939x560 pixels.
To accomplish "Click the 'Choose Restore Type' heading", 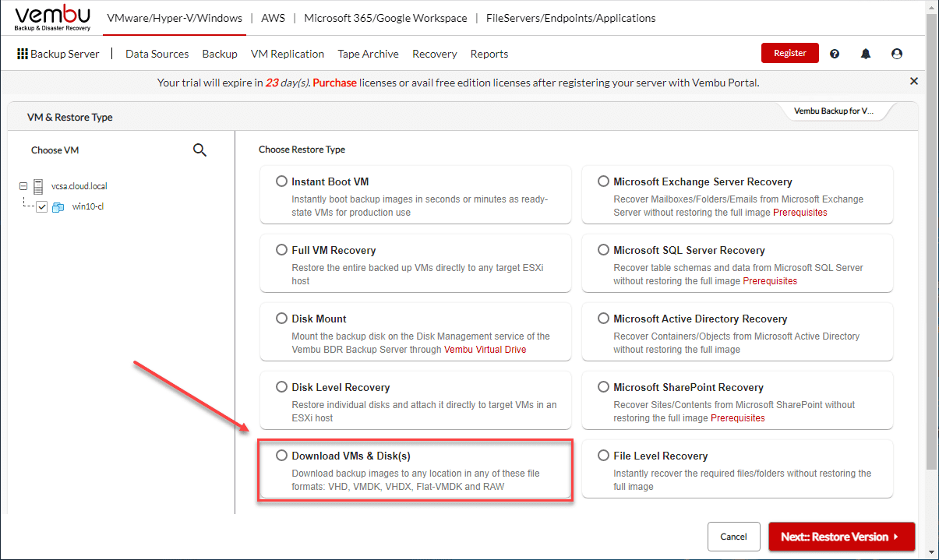I will point(302,150).
